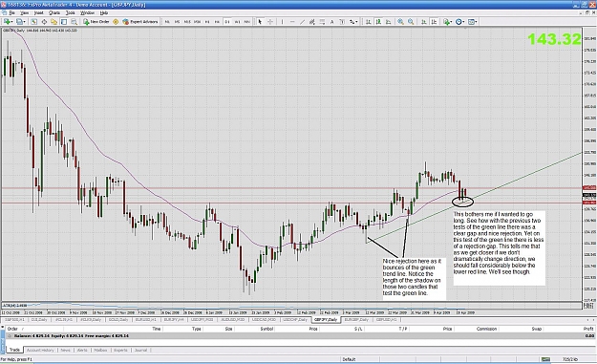The image size is (597, 364).
Task: Open the File menu
Action: [11, 12]
